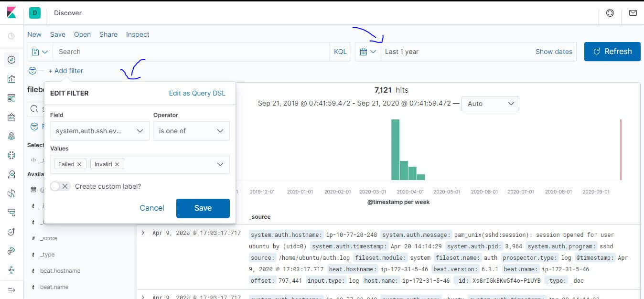Open the newsfeed envelope icon
This screenshot has height=299, width=644.
(x=633, y=14)
